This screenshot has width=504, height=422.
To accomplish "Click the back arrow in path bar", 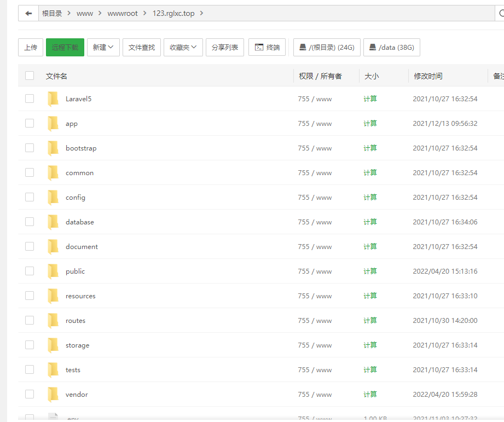I will click(28, 13).
